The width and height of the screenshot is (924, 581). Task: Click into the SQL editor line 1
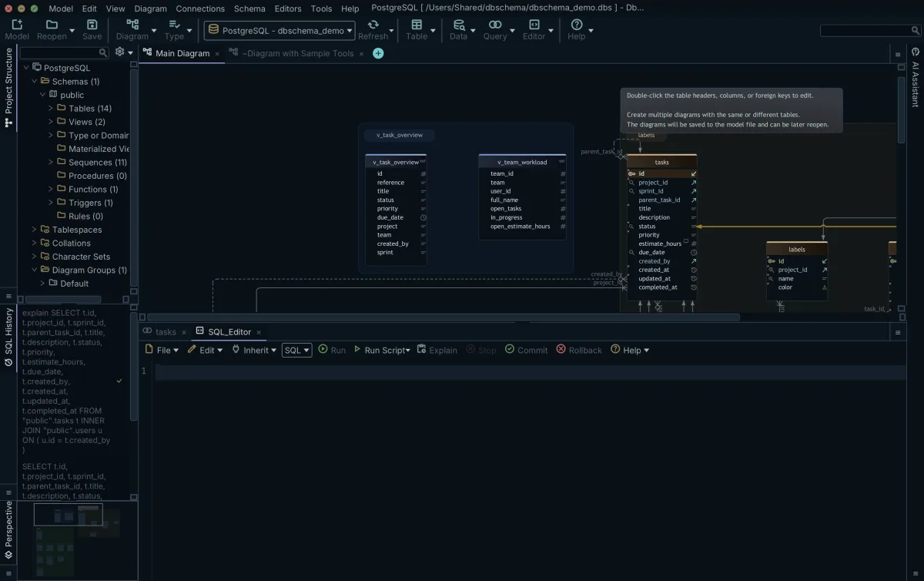point(530,371)
